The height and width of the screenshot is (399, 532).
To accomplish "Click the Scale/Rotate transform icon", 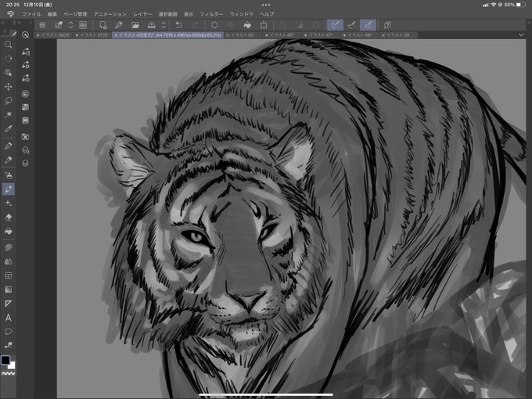I will (x=264, y=25).
